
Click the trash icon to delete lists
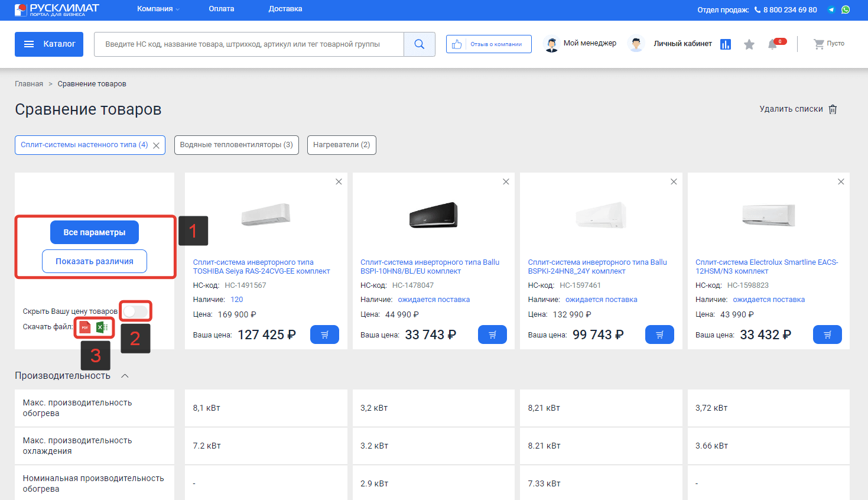(833, 109)
